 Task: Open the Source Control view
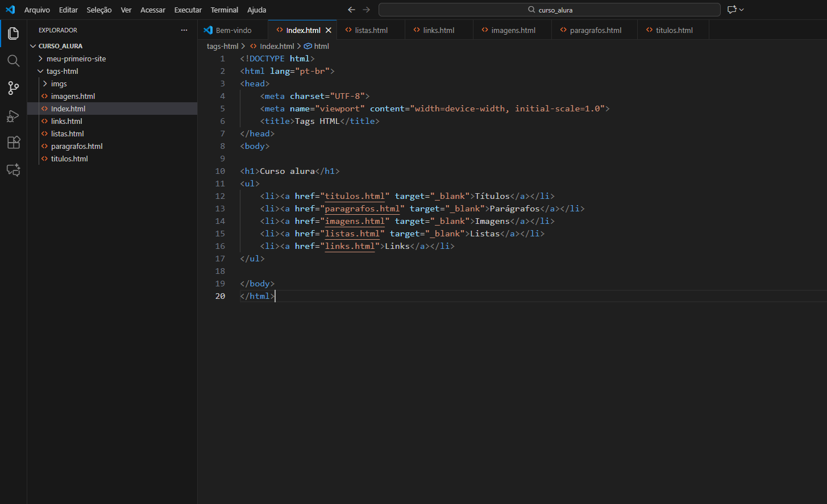click(x=13, y=88)
